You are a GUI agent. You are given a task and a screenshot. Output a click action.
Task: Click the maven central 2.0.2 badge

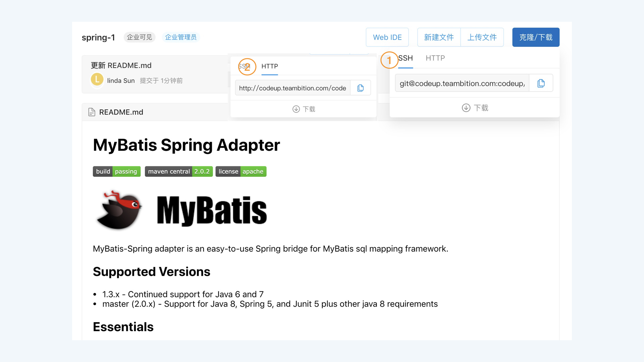tap(179, 171)
